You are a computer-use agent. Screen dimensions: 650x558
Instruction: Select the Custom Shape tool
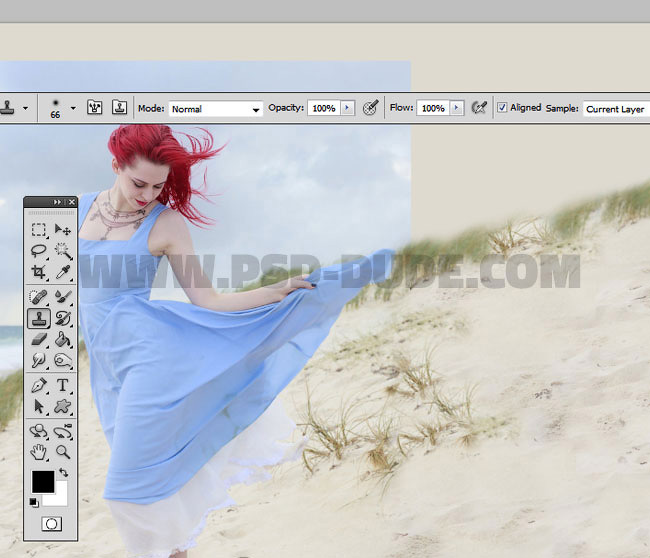click(x=63, y=406)
